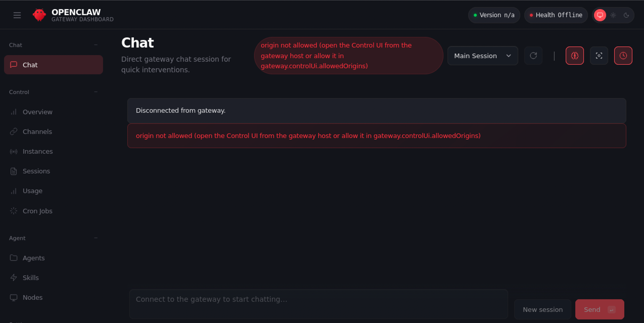Select the system theme monitor icon
The height and width of the screenshot is (323, 644).
point(600,15)
